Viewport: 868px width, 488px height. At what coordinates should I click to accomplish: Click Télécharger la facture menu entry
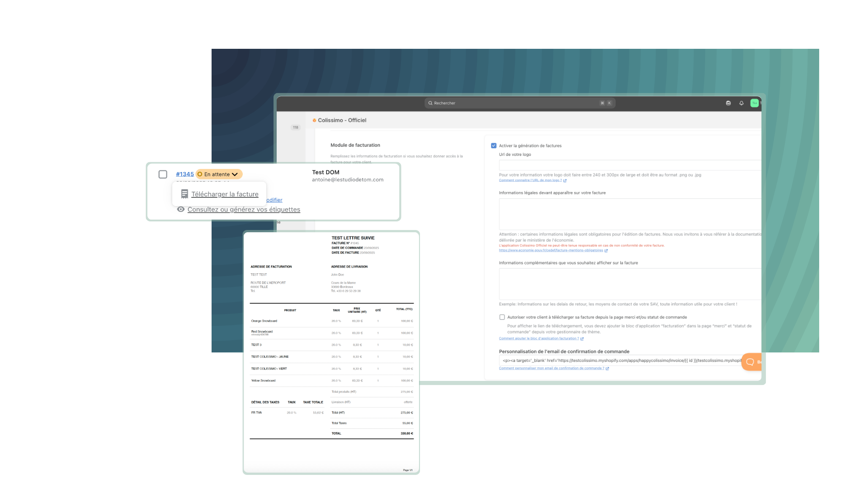point(225,194)
